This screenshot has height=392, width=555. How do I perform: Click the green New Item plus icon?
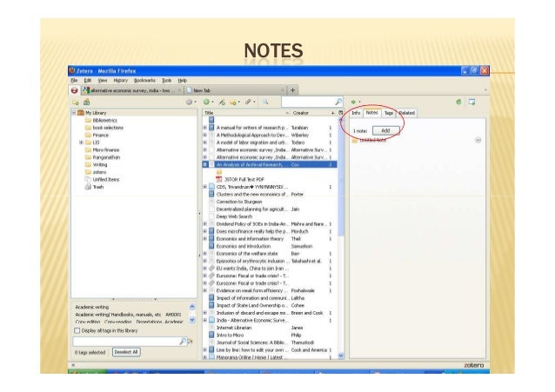pos(206,102)
